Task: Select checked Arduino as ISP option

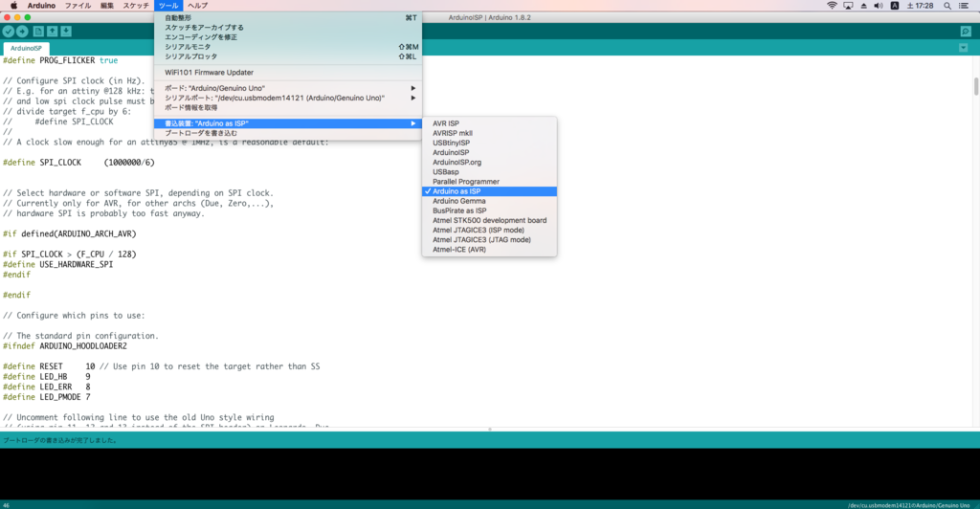Action: 489,191
